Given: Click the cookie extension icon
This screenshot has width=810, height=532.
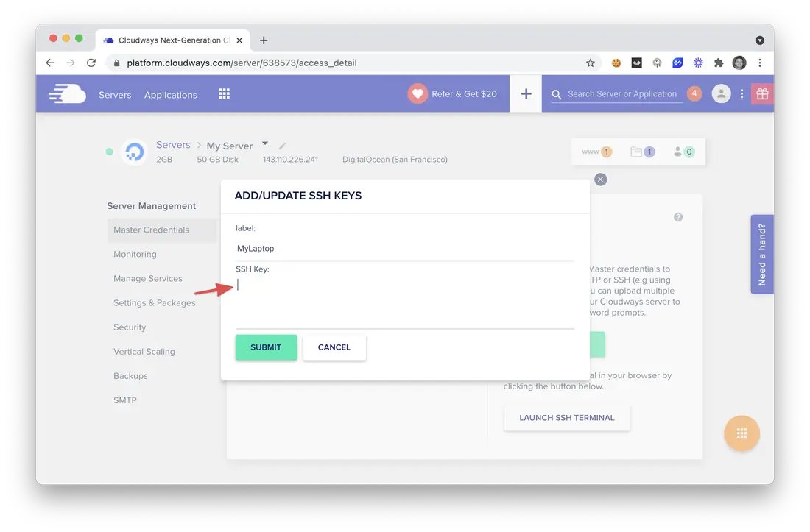Looking at the screenshot, I should 616,63.
